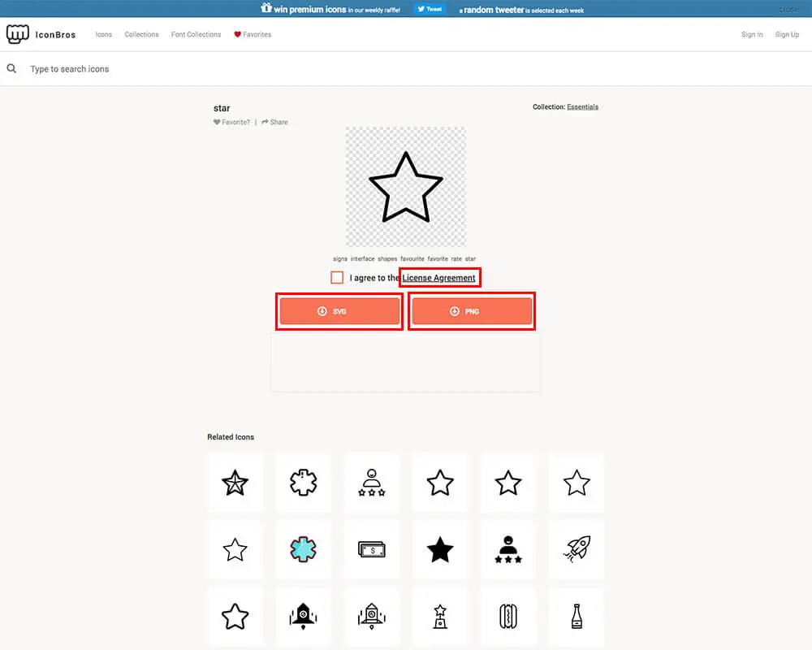Open the solid black star icon
812x650 pixels.
tap(440, 549)
